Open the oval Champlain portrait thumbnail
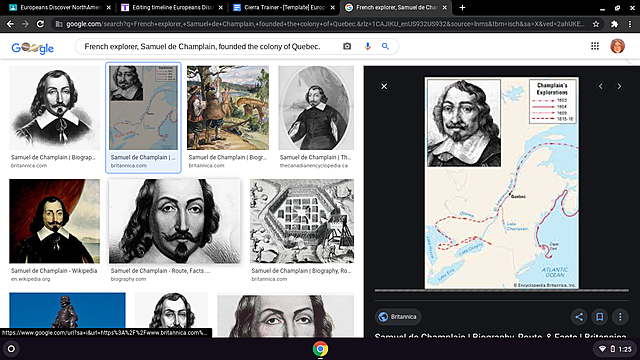Viewport: 640px width, 360px height. (316, 108)
